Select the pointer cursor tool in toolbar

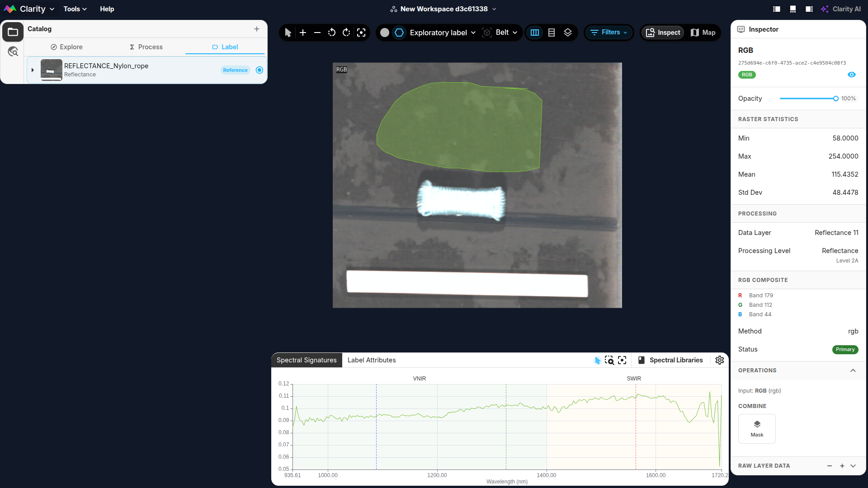click(x=288, y=33)
